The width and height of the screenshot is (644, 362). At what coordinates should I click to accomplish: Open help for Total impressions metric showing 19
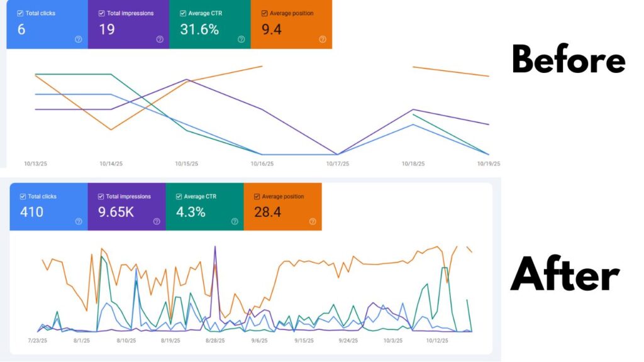point(159,40)
